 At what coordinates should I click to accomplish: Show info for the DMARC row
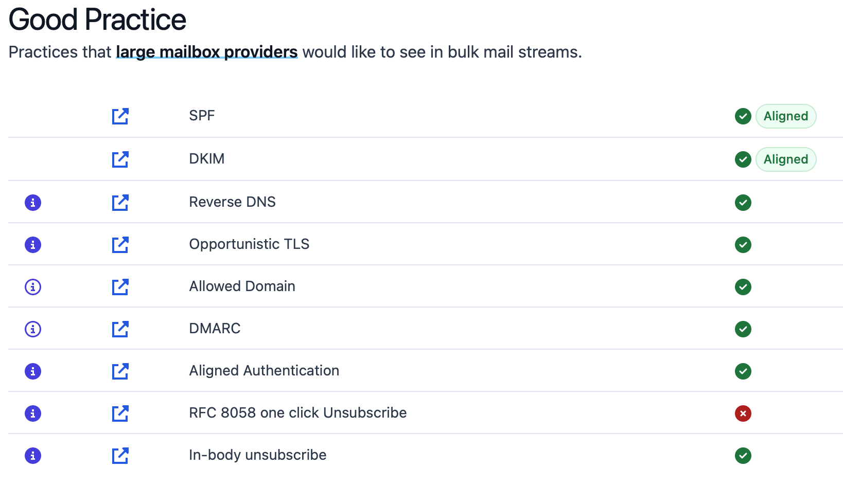(33, 329)
